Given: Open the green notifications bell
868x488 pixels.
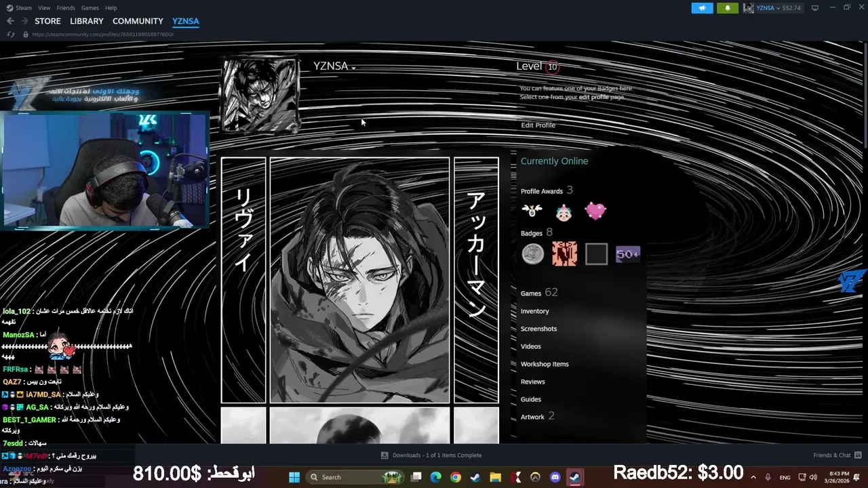Looking at the screenshot, I should pyautogui.click(x=728, y=8).
